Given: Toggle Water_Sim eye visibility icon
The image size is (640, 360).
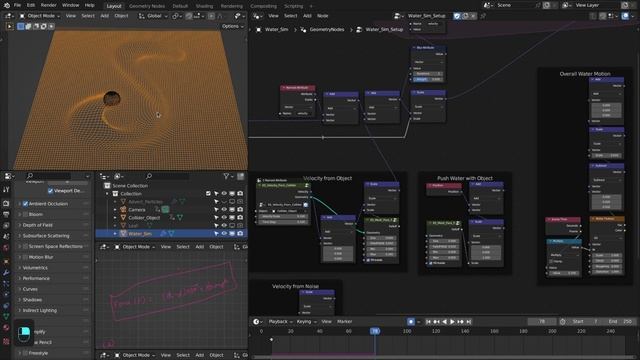Looking at the screenshot, I should click(224, 233).
